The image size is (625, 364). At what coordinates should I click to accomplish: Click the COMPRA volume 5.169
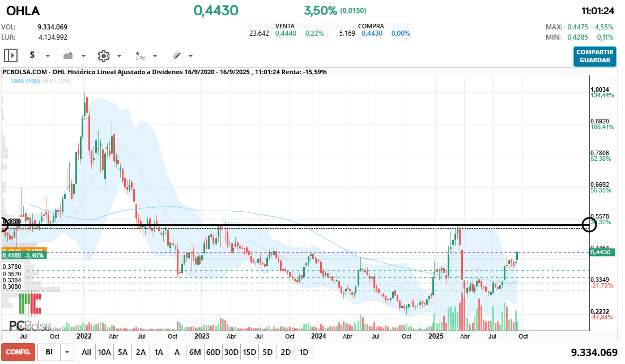click(x=347, y=33)
